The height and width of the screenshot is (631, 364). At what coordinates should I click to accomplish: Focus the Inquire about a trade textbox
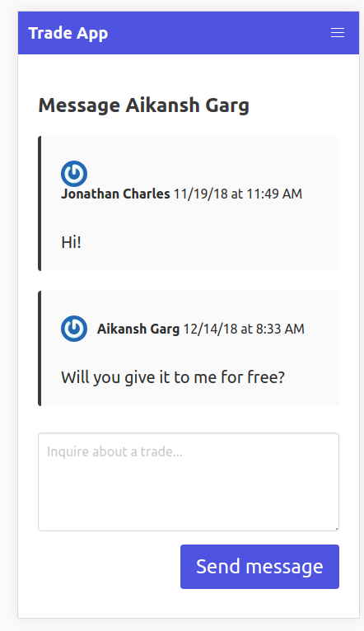[189, 482]
